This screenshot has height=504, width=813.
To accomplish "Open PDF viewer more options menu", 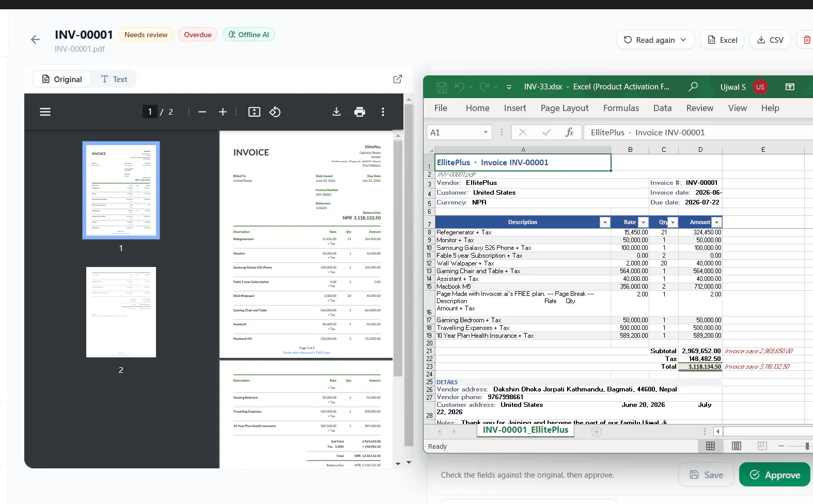I will click(x=383, y=112).
